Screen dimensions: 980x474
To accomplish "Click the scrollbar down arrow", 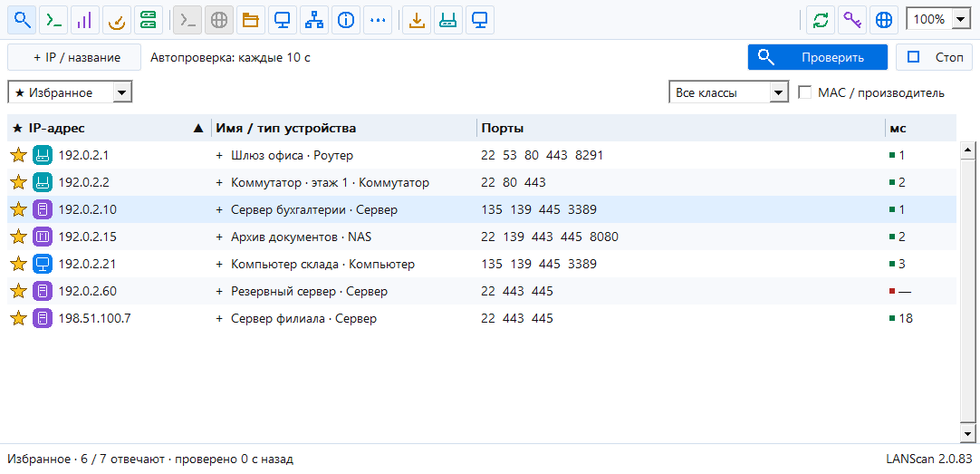I will coord(967,432).
